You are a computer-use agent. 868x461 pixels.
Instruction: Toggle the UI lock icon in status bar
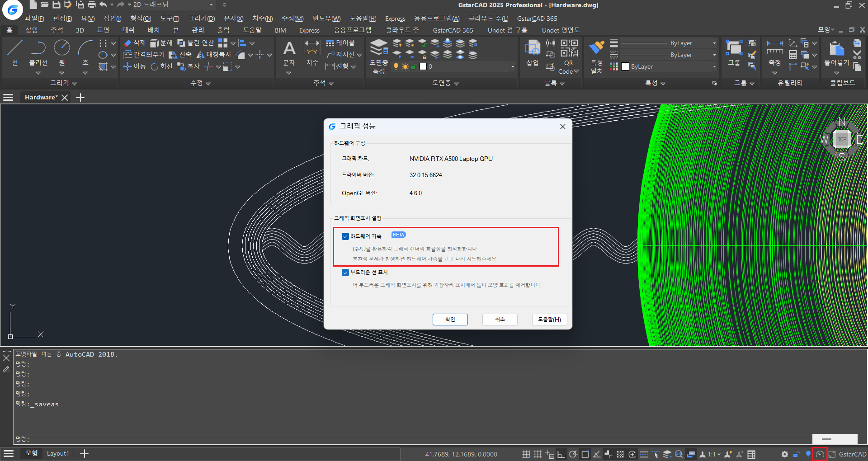[796, 454]
